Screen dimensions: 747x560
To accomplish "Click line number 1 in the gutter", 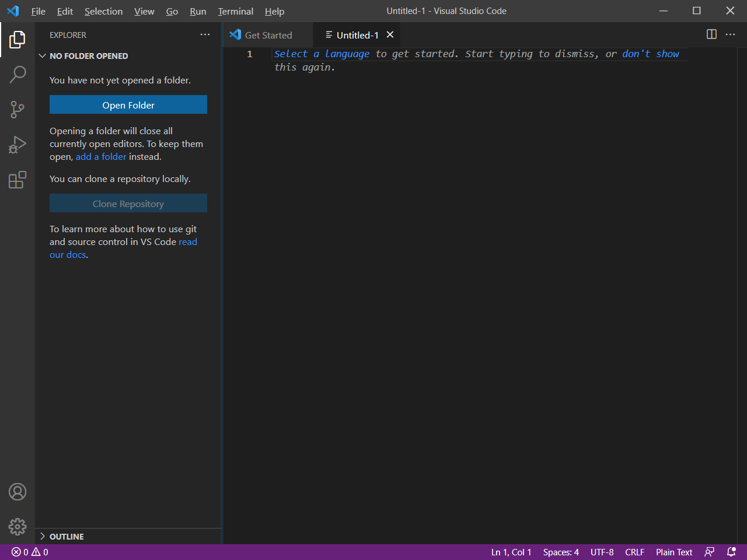I will point(249,54).
